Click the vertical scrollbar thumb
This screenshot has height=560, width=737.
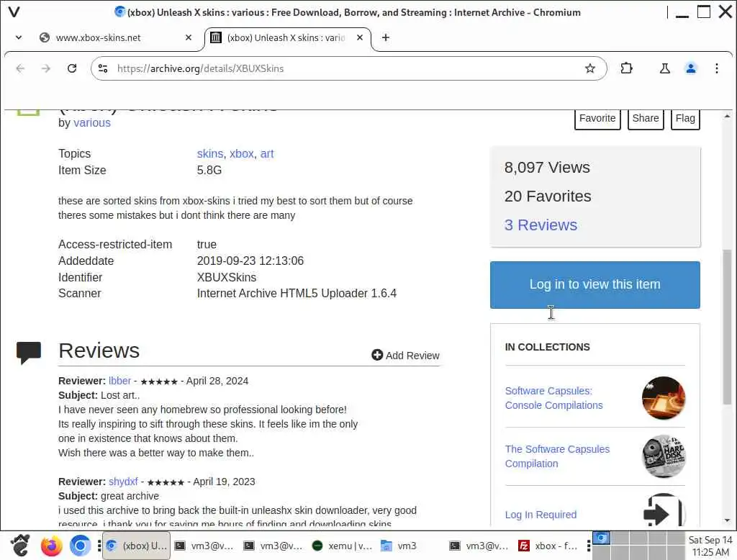click(x=727, y=327)
